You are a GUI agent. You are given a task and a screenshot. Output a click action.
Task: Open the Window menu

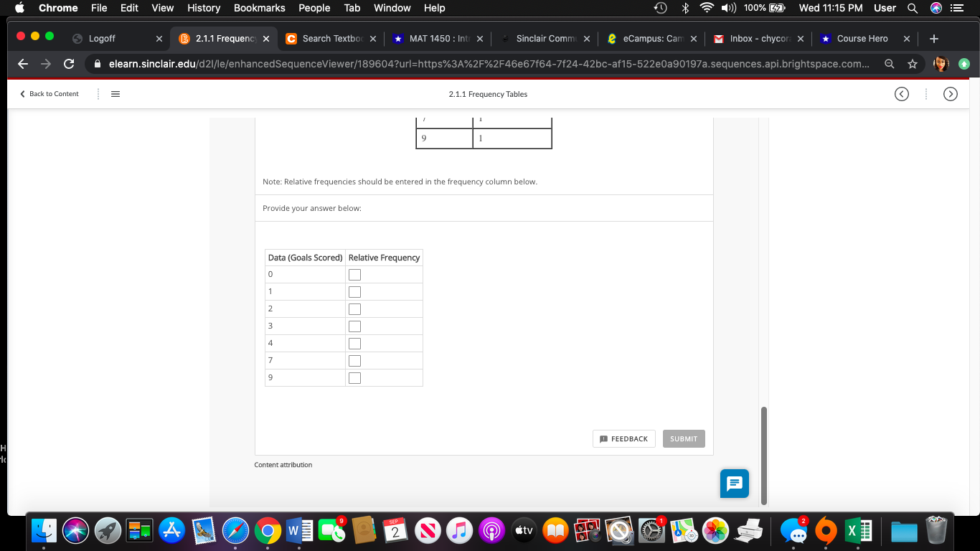click(x=392, y=8)
